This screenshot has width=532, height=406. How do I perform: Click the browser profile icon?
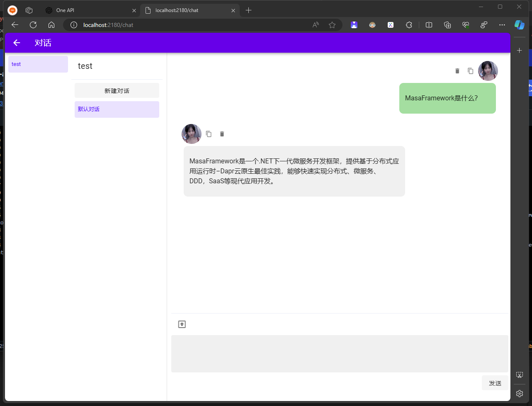click(12, 10)
